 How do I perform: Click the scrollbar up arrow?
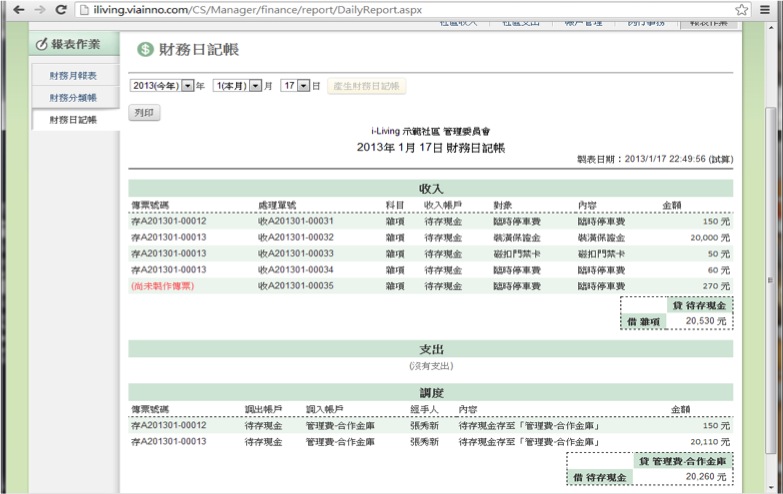coord(771,26)
